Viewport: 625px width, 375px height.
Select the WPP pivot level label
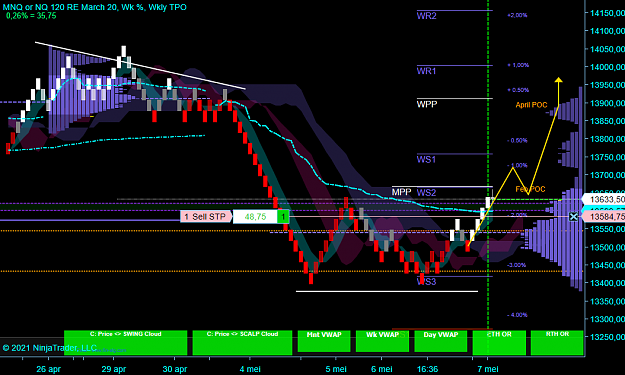click(427, 104)
